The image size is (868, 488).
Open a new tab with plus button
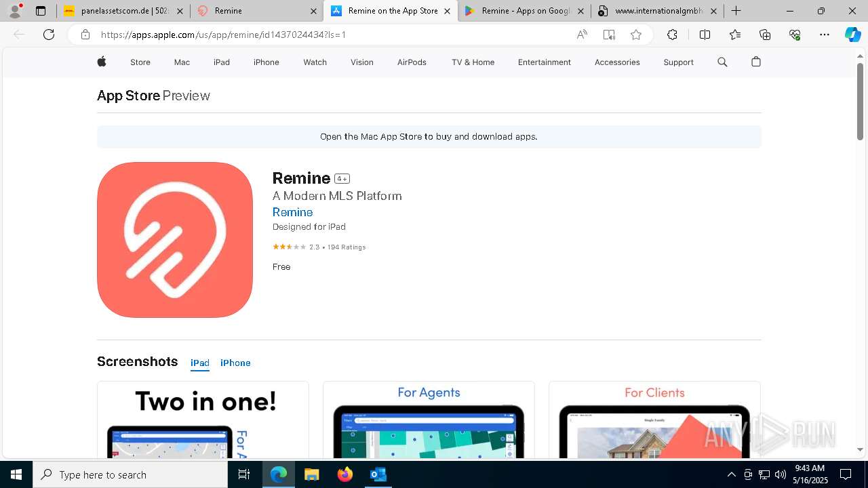pos(736,11)
